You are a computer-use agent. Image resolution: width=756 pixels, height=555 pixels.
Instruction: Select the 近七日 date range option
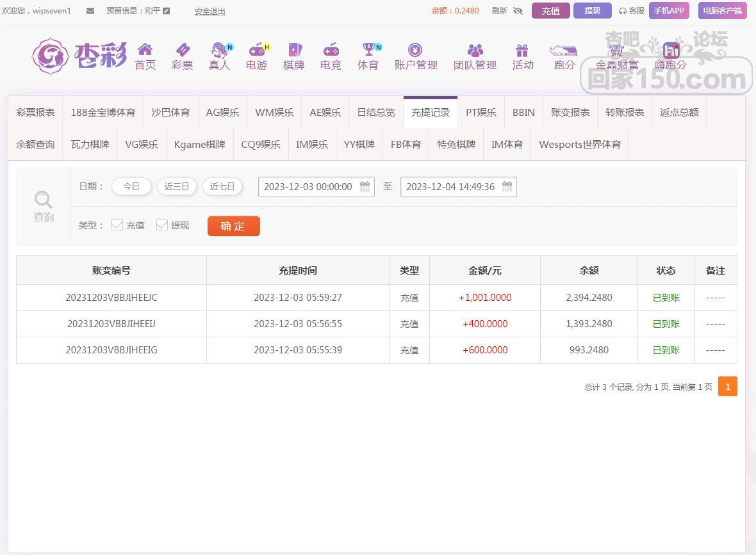222,186
